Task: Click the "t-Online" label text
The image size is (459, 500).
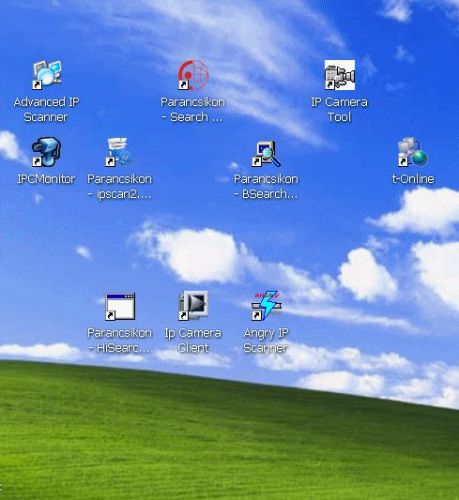Action: [413, 179]
